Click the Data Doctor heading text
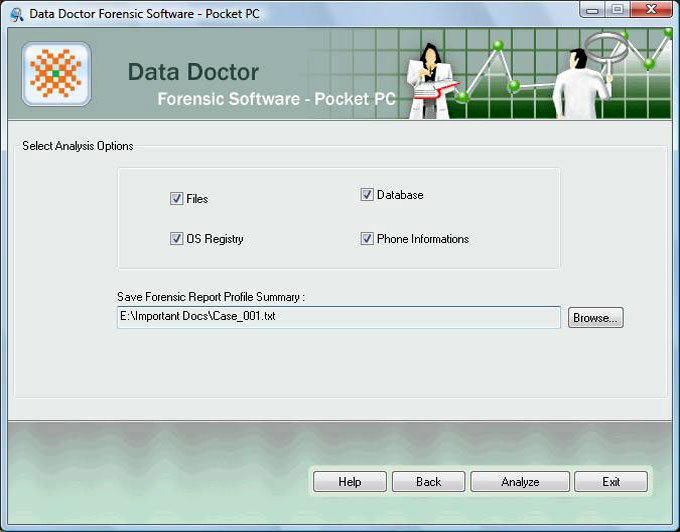This screenshot has height=532, width=680. coord(193,73)
